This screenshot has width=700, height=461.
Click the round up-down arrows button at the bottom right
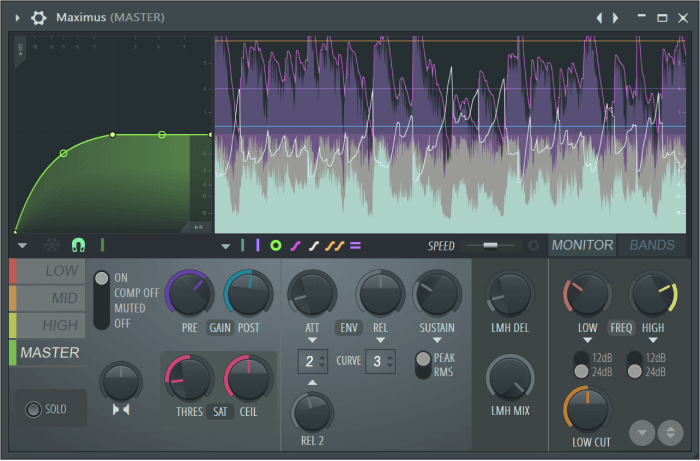point(670,433)
